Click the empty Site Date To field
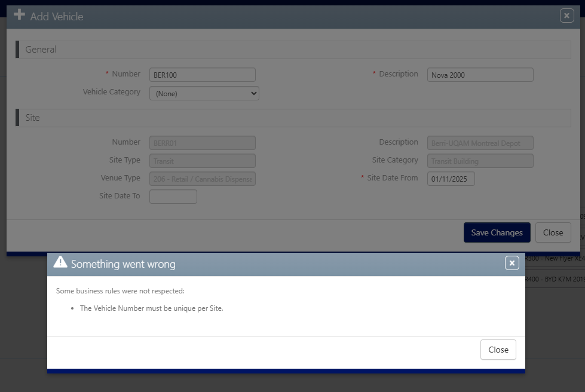This screenshot has height=392, width=585. (173, 197)
